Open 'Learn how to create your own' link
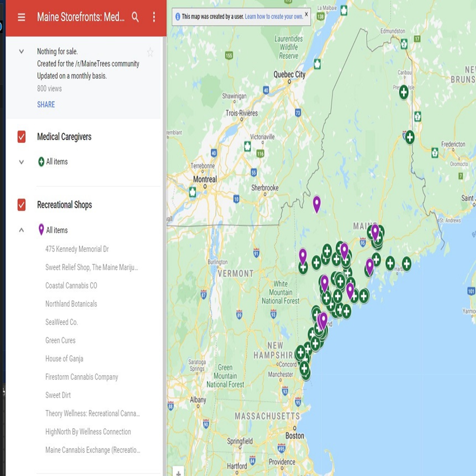 coord(274,17)
